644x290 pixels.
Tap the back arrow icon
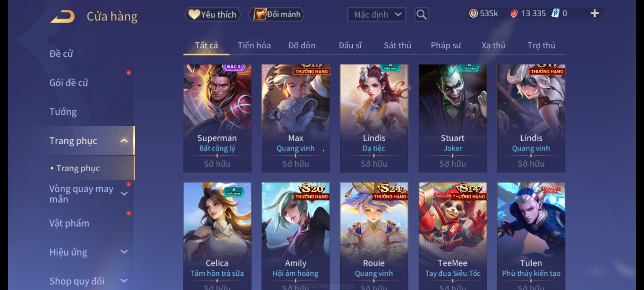(x=62, y=17)
